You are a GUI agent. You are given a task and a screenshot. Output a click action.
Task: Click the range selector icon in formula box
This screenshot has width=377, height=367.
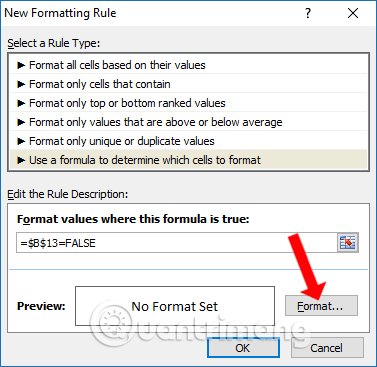pos(348,242)
